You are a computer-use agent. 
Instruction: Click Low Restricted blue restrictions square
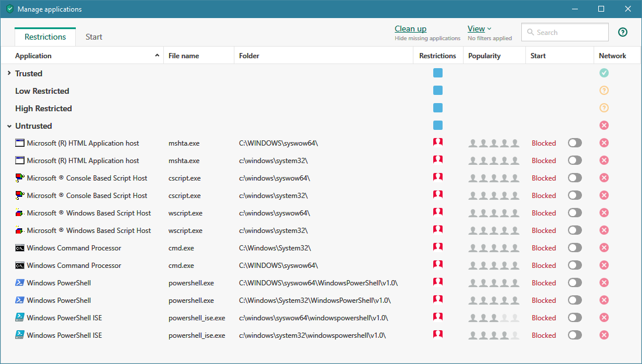[438, 90]
